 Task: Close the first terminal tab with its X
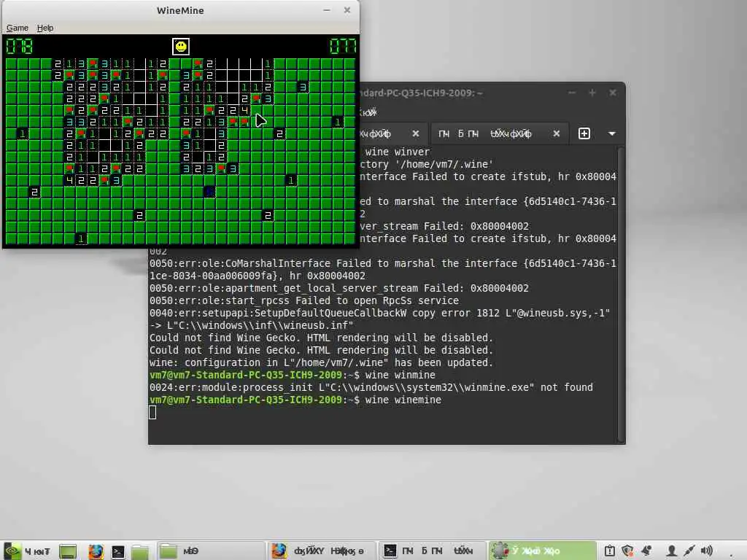415,134
